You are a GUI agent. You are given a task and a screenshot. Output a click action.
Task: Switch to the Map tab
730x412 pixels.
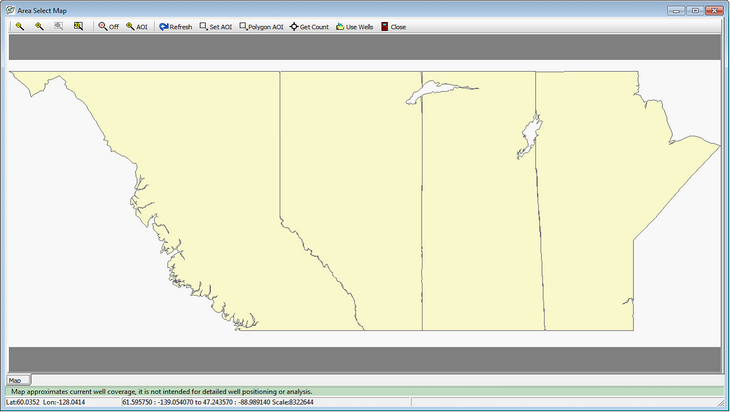tap(15, 381)
